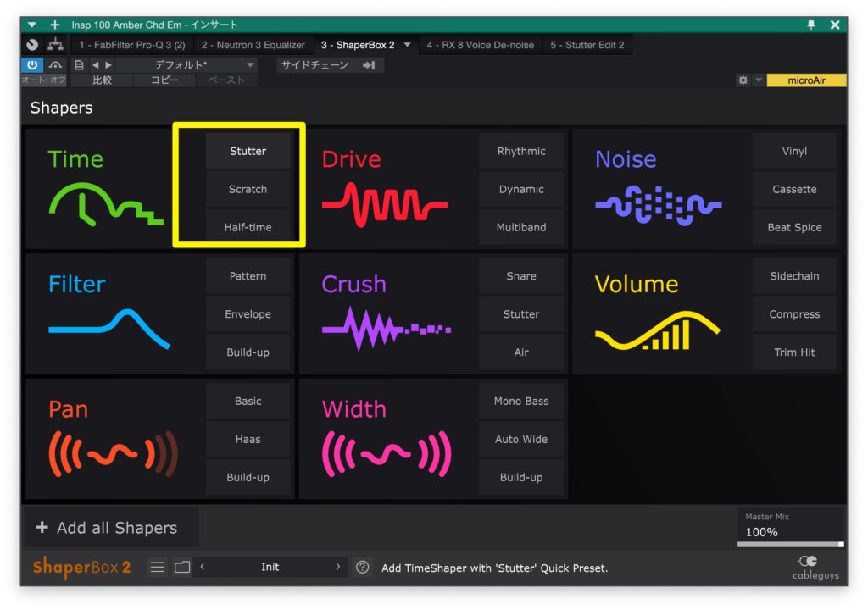Image resolution: width=868 pixels, height=610 pixels.
Task: Click the Filter shaper curve icon
Action: [108, 329]
